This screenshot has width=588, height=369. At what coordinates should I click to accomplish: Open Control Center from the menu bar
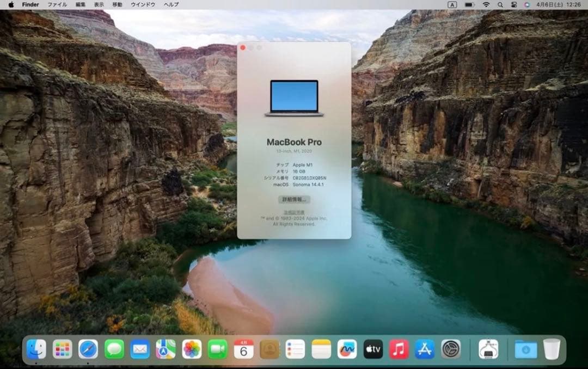[514, 4]
